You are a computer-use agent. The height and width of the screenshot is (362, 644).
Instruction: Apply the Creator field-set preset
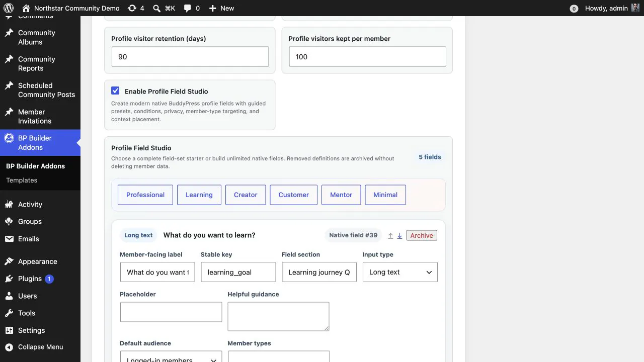pos(246,195)
